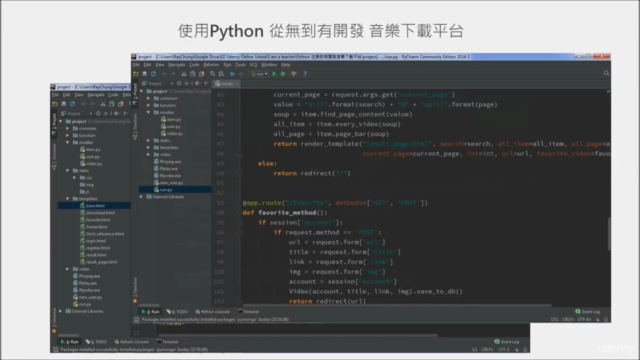640x360 pixels.
Task: Click Open folder icon in front toolbar
Action: 136,74
